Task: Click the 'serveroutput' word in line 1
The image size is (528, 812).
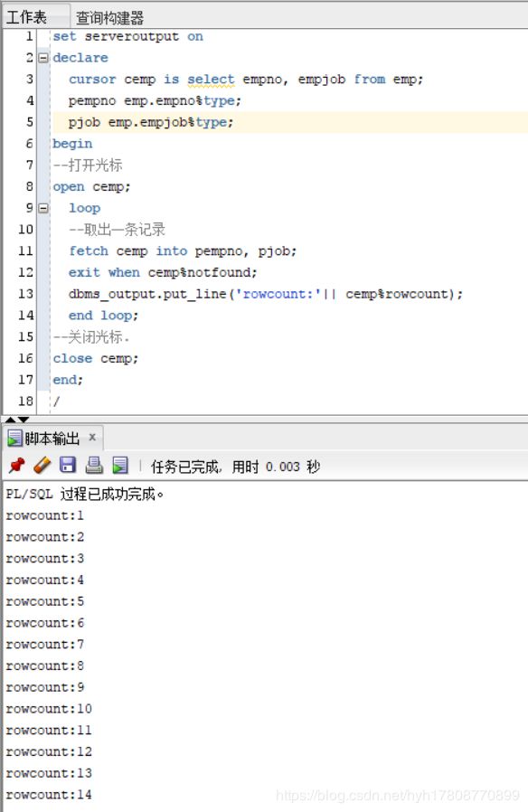Action: point(131,36)
